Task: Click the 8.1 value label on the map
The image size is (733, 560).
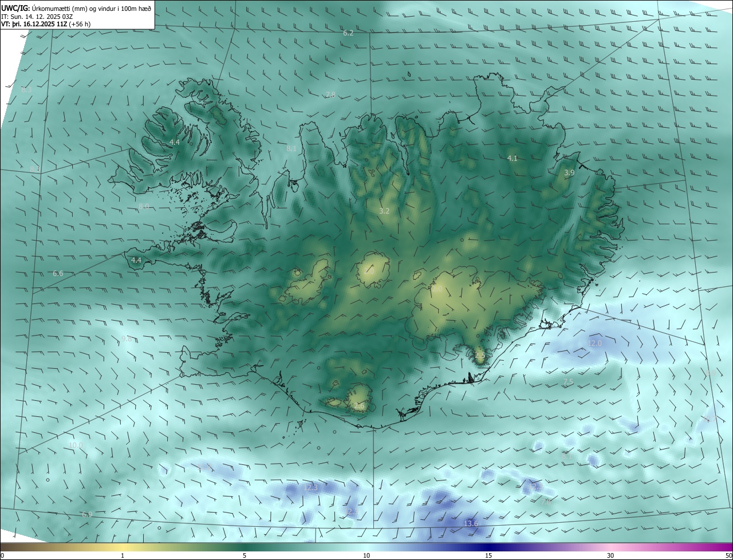Action: point(291,149)
